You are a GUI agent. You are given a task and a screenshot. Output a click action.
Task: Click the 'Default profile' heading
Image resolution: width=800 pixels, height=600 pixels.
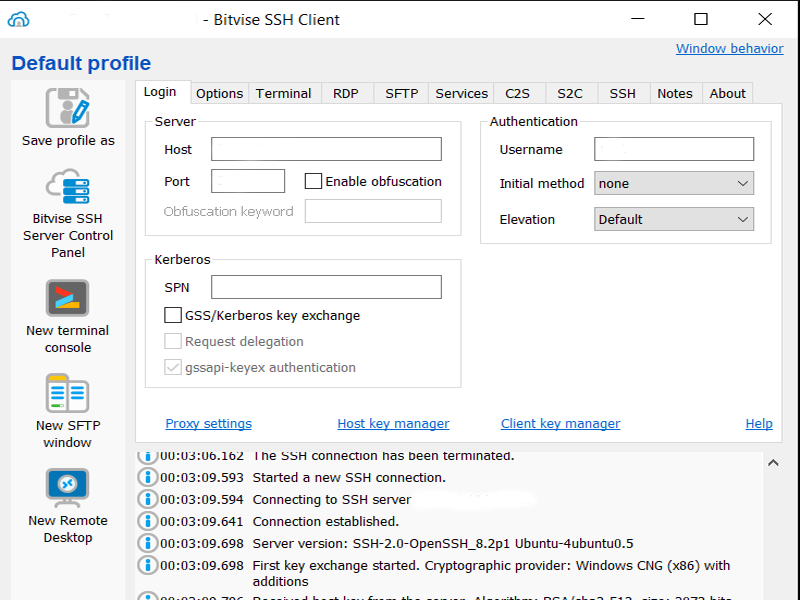81,63
